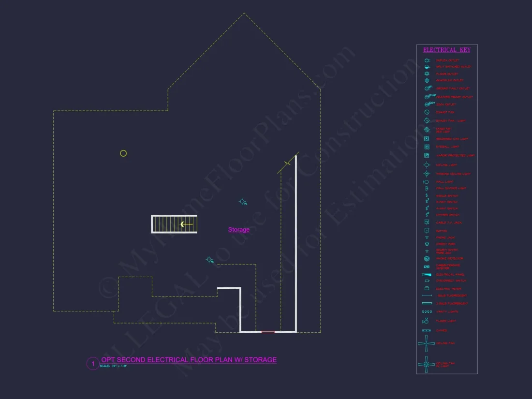Select the quadplex outlet symbol
The height and width of the screenshot is (399, 532).
click(x=427, y=80)
